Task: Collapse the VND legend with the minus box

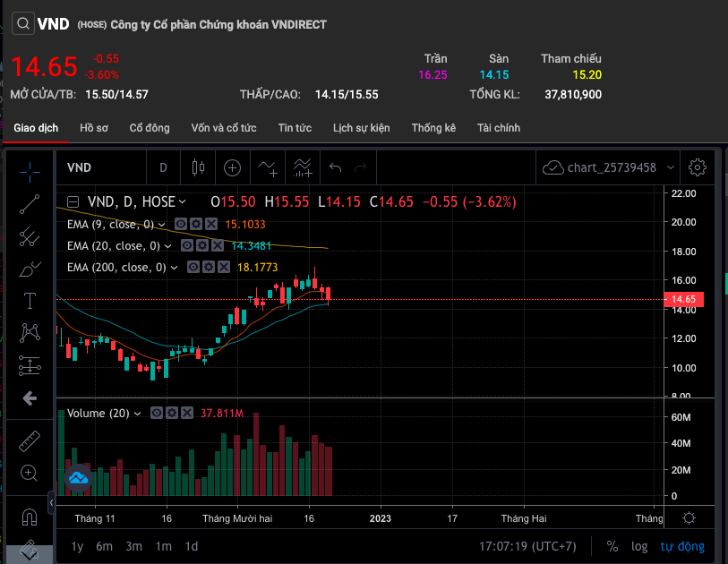Action: click(73, 202)
